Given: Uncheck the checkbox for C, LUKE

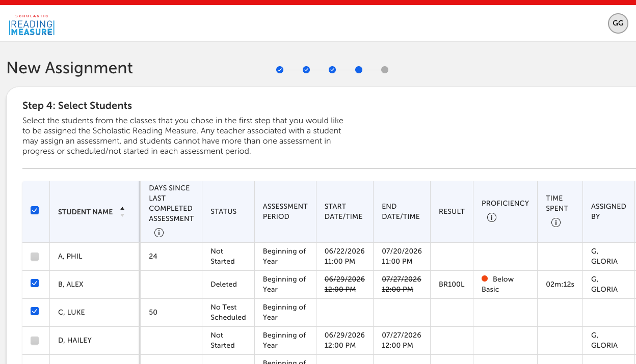Looking at the screenshot, I should click(35, 311).
